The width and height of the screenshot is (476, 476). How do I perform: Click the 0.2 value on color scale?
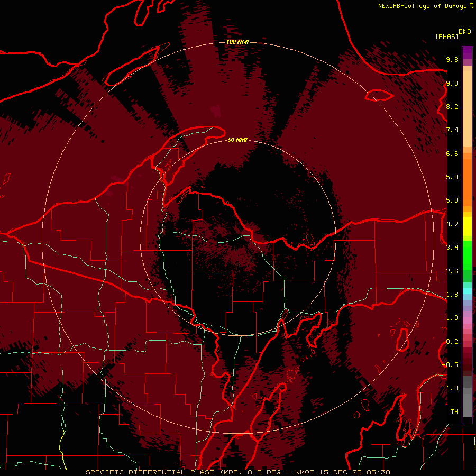pos(452,342)
